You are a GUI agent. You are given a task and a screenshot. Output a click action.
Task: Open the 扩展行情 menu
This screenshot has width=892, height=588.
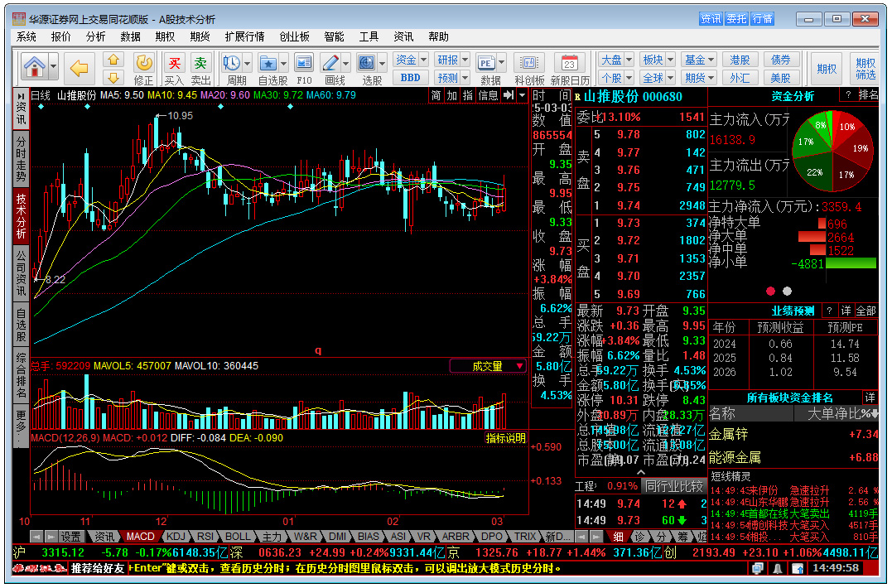(244, 36)
